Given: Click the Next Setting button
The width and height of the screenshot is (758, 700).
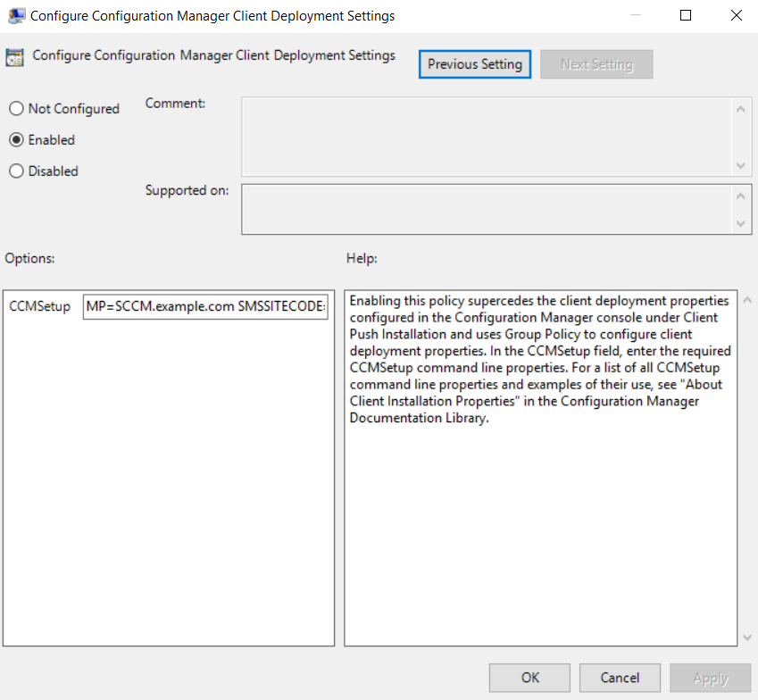Looking at the screenshot, I should [596, 64].
